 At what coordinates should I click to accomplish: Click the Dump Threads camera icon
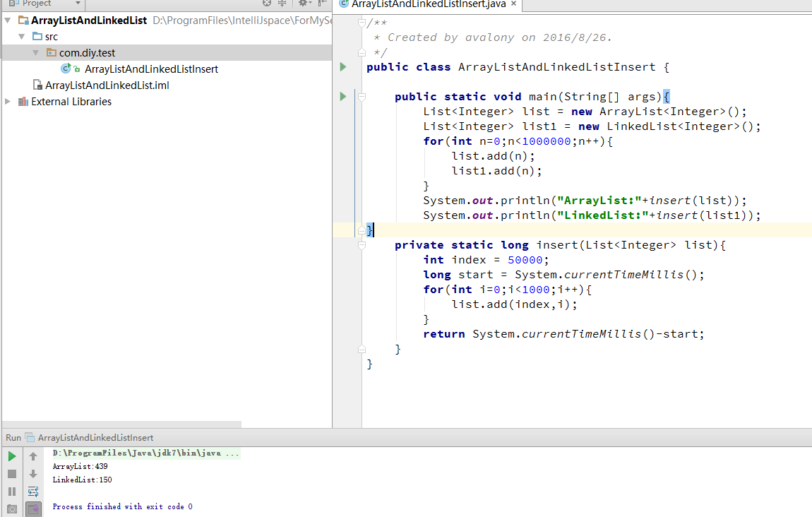[12, 509]
